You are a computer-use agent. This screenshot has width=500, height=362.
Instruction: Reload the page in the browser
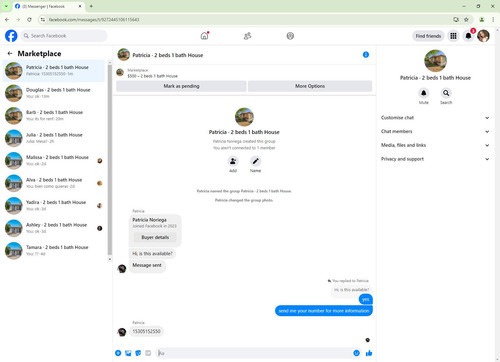(x=29, y=20)
